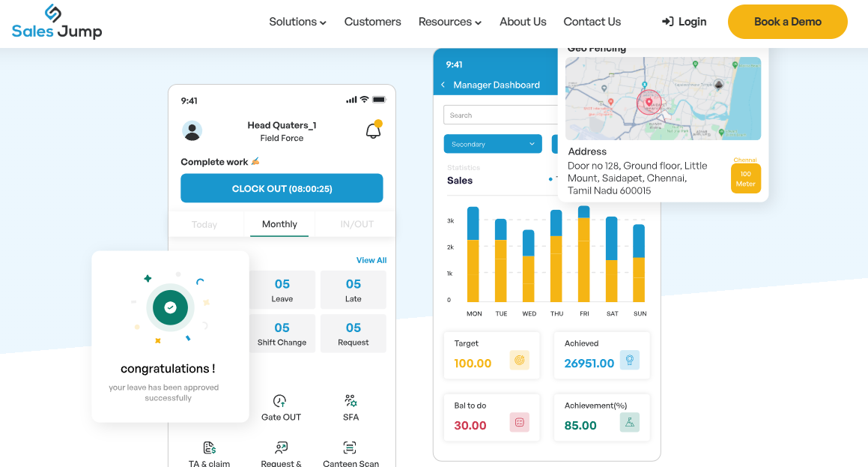Click the CLOCK OUT button
The width and height of the screenshot is (868, 467).
pyautogui.click(x=282, y=188)
